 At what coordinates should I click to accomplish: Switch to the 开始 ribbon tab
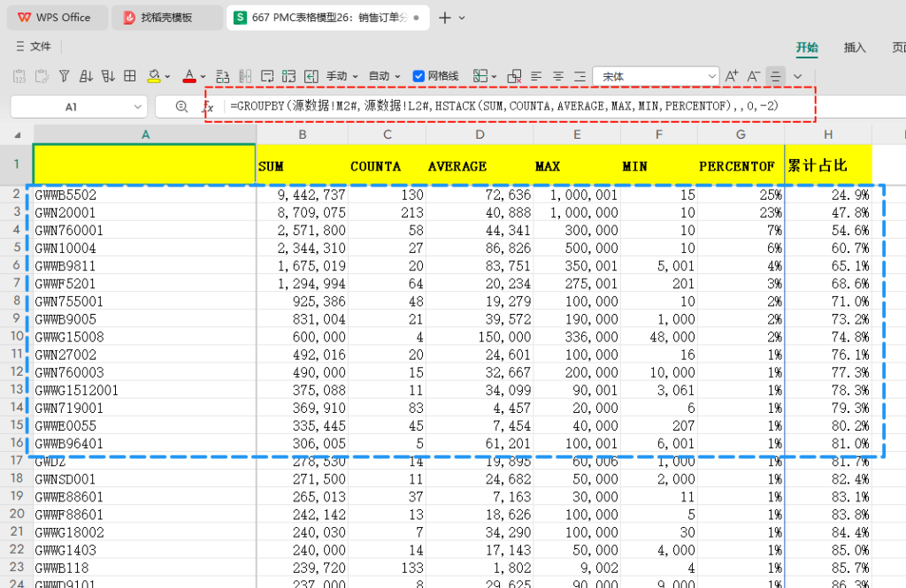tap(807, 48)
